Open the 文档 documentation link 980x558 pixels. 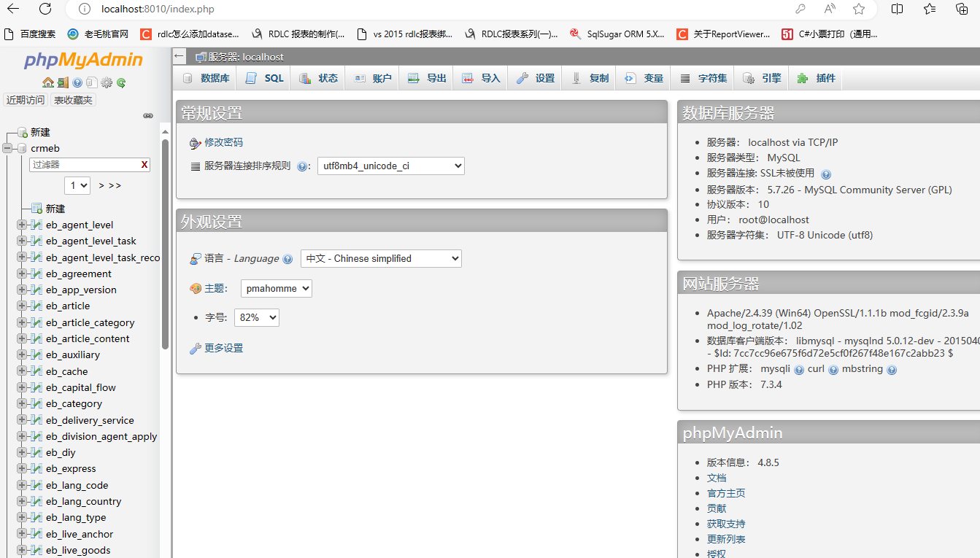point(717,478)
